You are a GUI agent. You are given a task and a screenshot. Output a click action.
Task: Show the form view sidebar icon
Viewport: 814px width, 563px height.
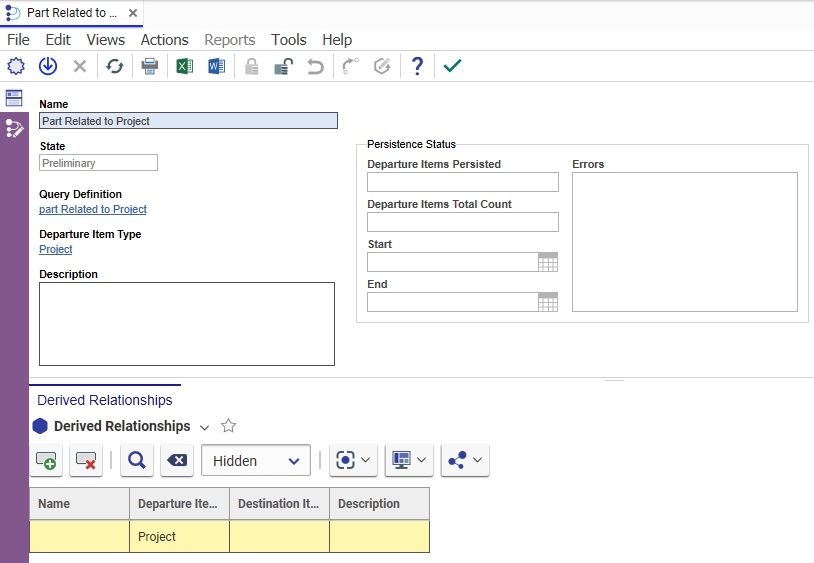click(x=14, y=98)
